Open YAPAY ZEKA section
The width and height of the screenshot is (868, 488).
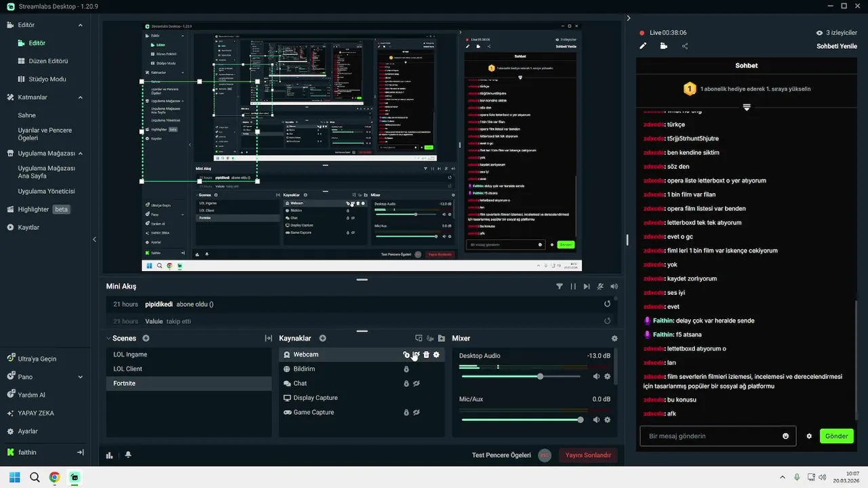pyautogui.click(x=30, y=413)
